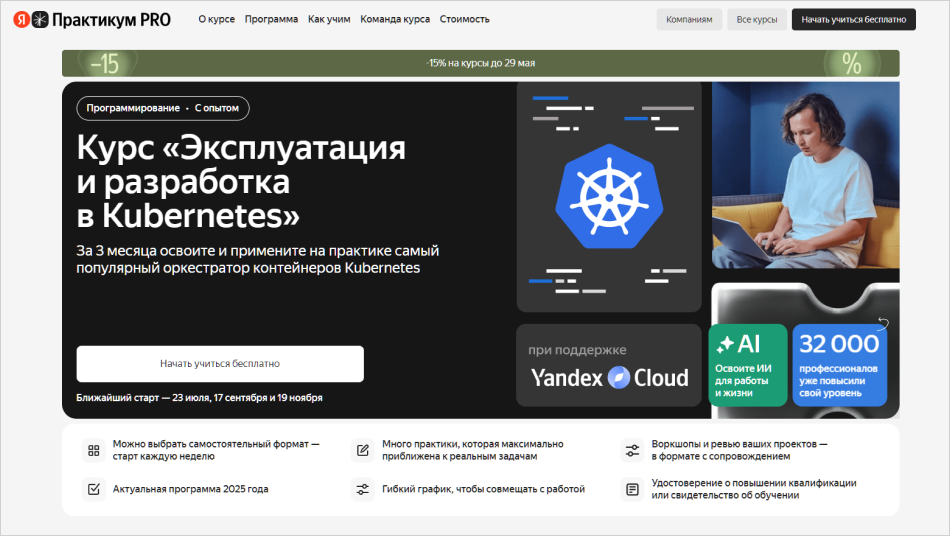Click the black Praktikum star logo icon
The width and height of the screenshot is (950, 536).
[40, 19]
